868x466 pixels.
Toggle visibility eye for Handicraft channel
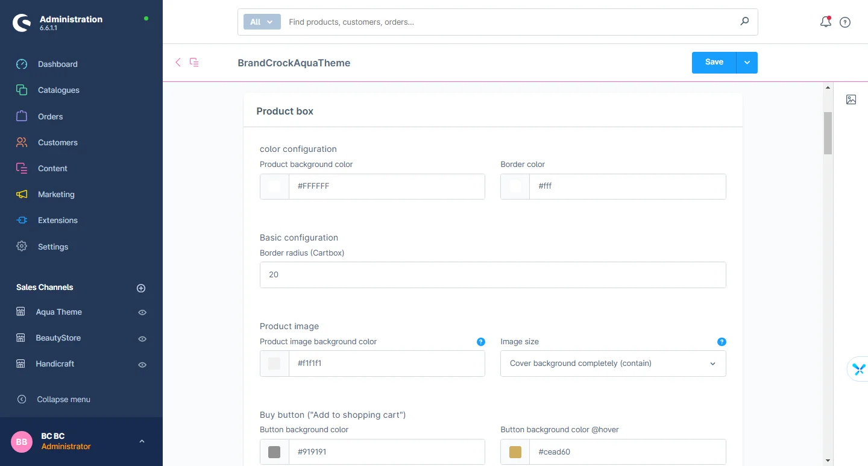142,365
